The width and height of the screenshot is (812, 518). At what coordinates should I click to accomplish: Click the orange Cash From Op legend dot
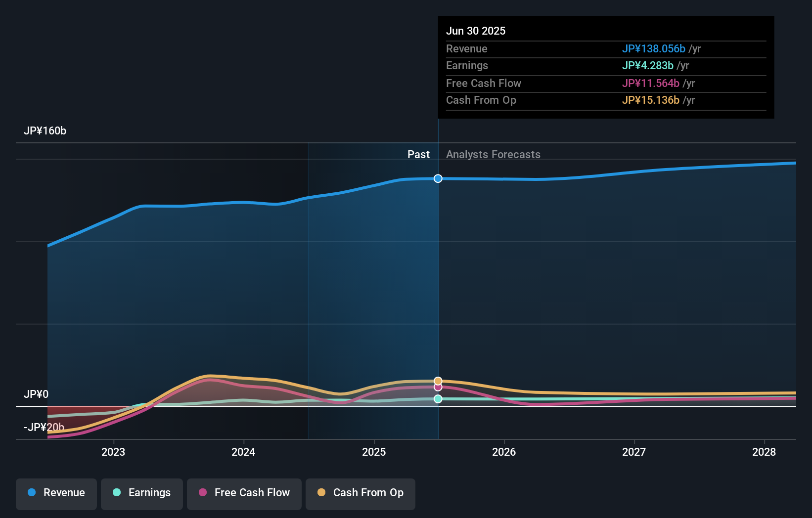[322, 493]
